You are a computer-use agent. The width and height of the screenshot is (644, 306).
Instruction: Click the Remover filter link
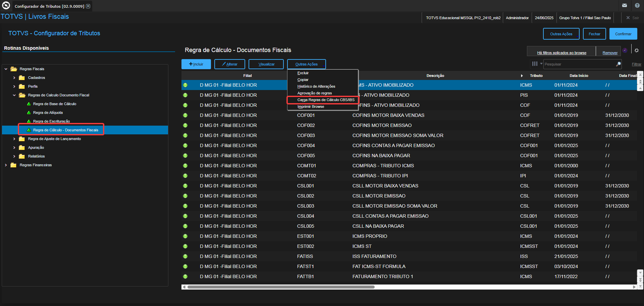[x=610, y=53]
